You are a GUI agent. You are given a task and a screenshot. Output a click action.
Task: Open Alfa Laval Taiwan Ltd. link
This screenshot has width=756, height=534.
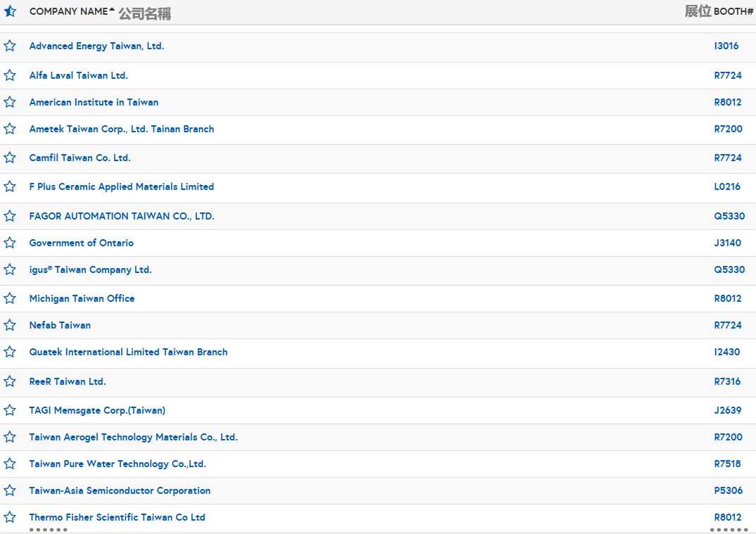pyautogui.click(x=79, y=75)
